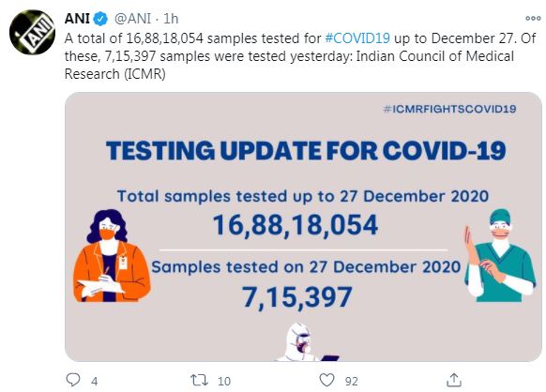This screenshot has width=546, height=392.
Task: Open the three-dot more options menu
Action: [x=533, y=19]
